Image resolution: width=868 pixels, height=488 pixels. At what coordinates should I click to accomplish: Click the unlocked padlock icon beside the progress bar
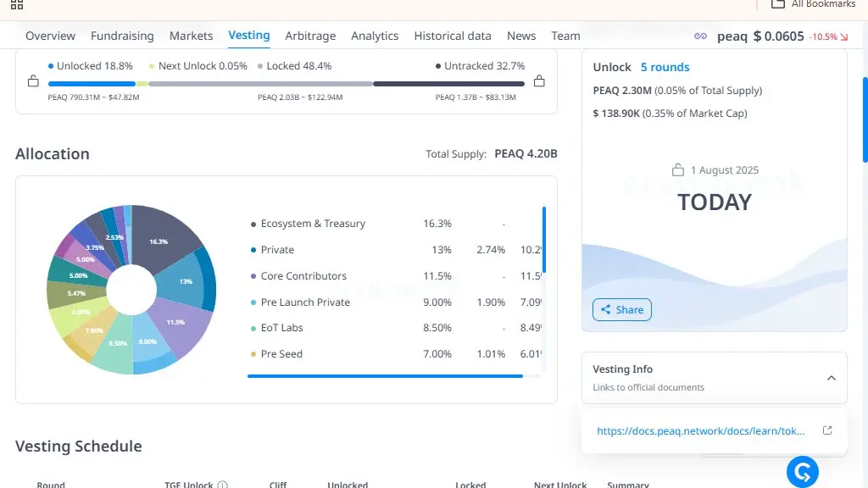tap(33, 81)
